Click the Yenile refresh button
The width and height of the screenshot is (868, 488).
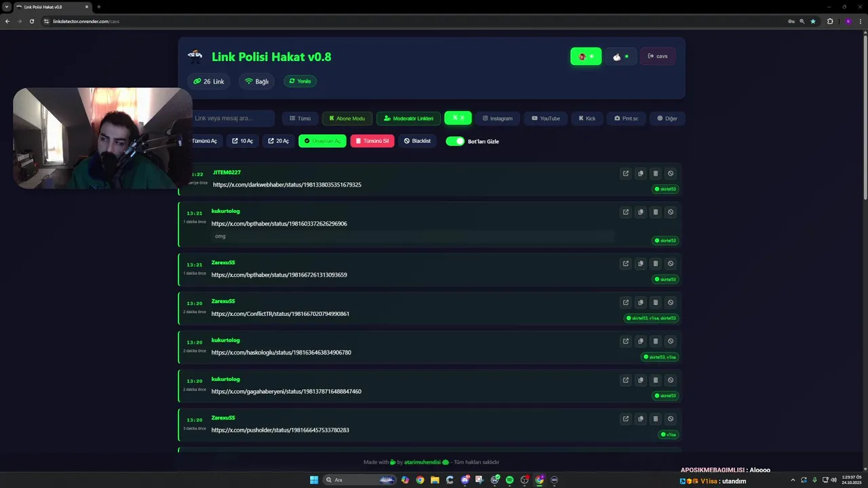coord(300,81)
